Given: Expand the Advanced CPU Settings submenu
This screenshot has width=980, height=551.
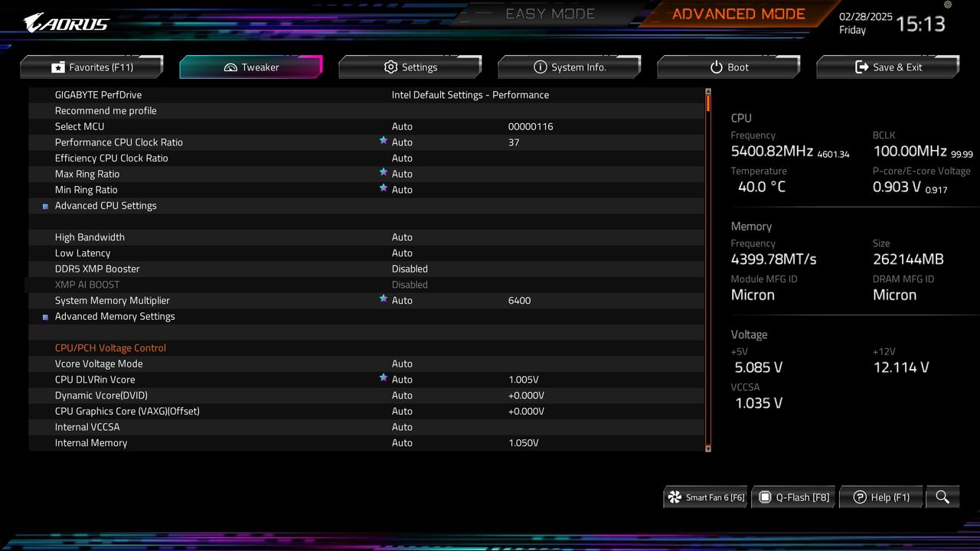Looking at the screenshot, I should point(106,206).
